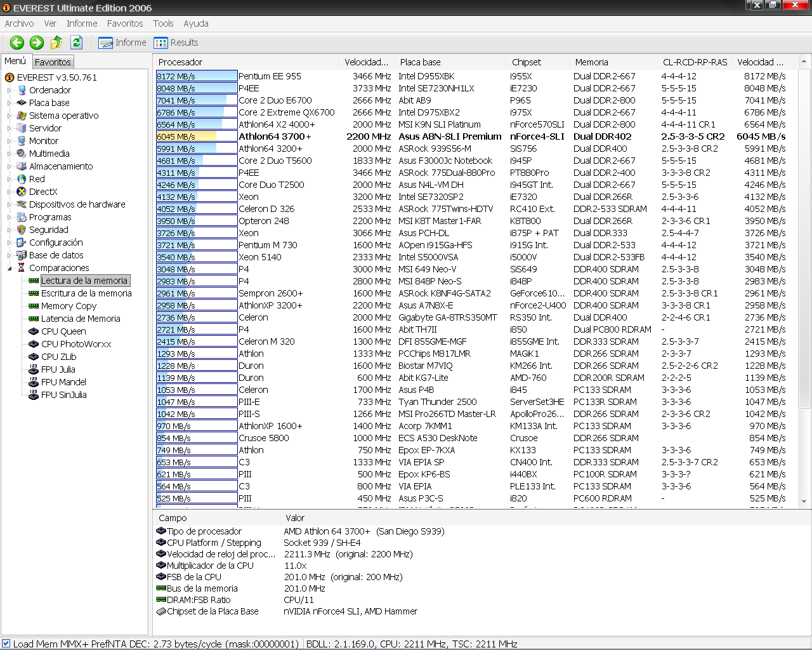Open the Informe toolbar button
This screenshot has height=650, width=812.
click(122, 43)
